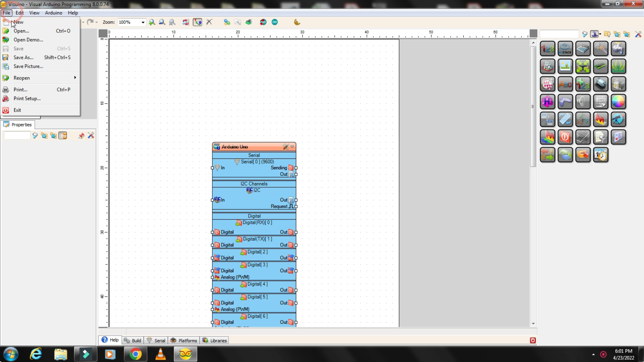Screen dimensions: 644x362
Task: Expand the wizard hat dropdown arrow
Action: pos(600,34)
